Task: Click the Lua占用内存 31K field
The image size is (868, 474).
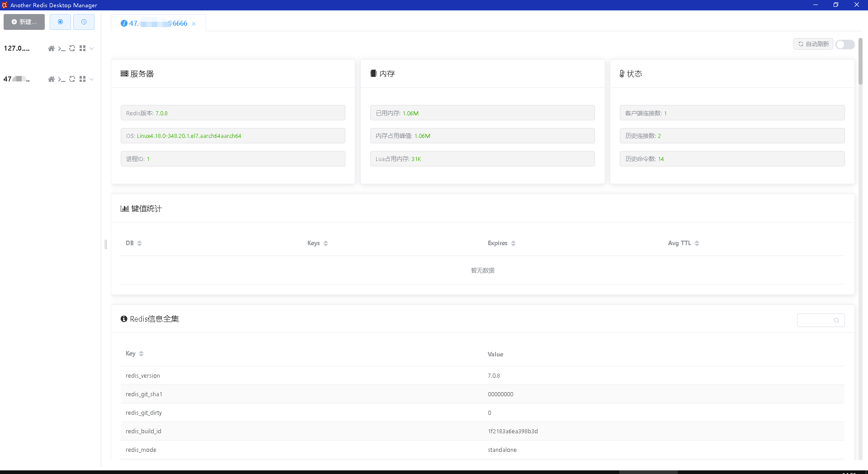Action: tap(482, 159)
